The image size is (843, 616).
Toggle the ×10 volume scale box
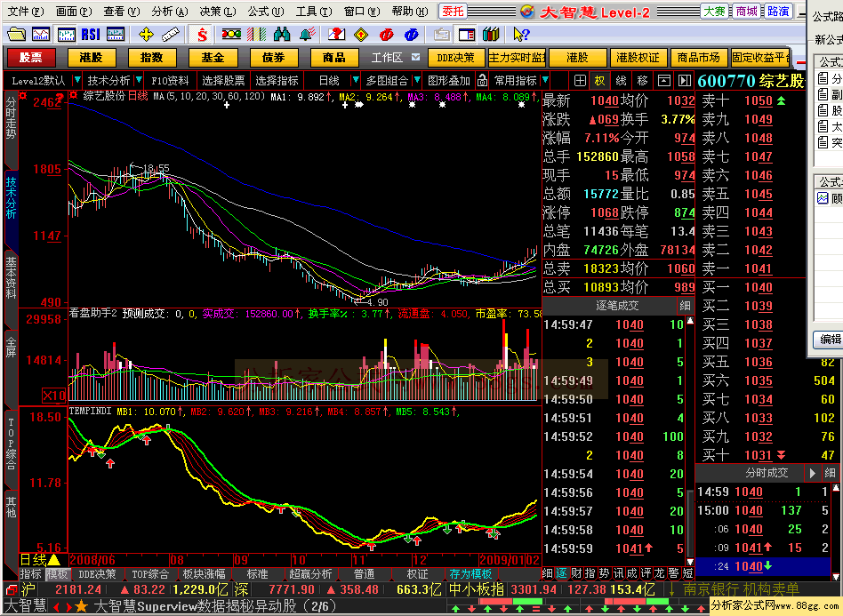pos(54,396)
